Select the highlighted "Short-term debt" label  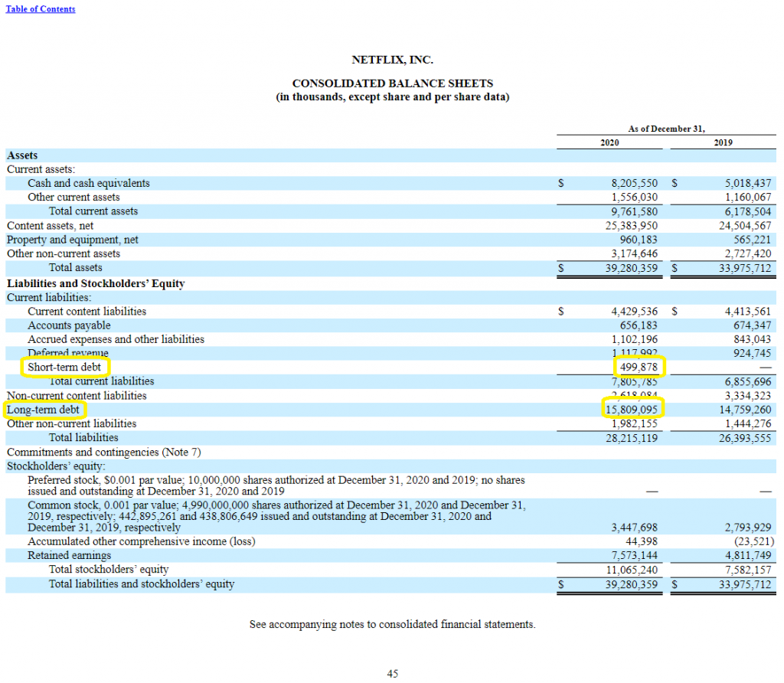click(64, 368)
